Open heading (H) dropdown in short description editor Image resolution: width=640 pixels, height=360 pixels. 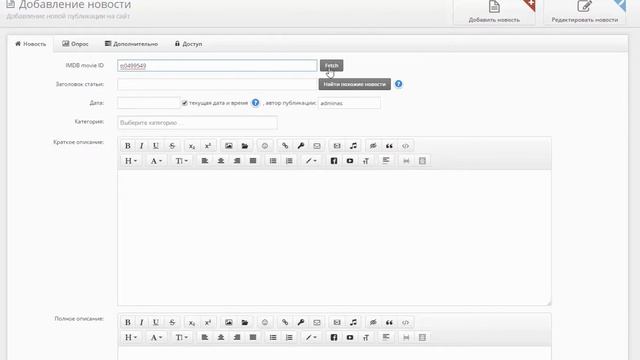coord(131,161)
